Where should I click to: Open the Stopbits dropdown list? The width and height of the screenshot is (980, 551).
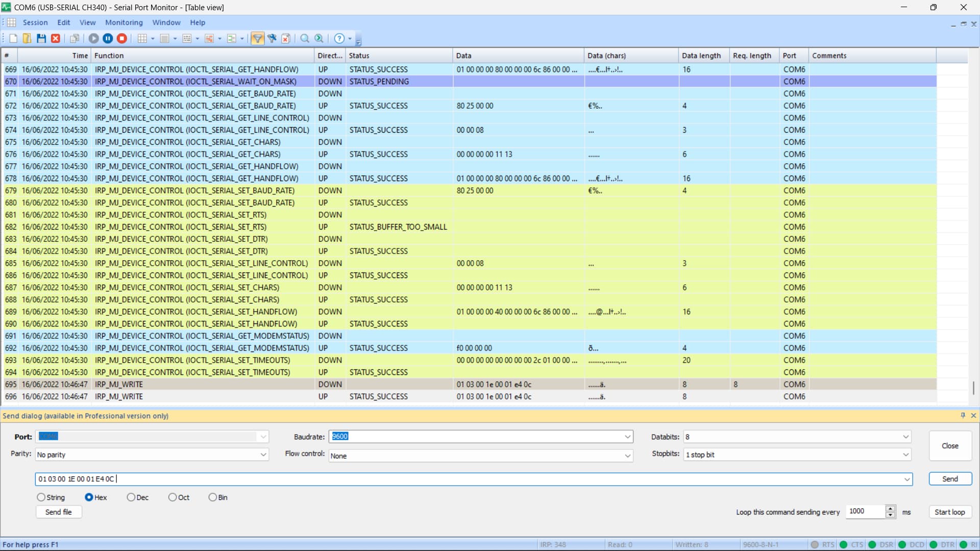tap(905, 455)
